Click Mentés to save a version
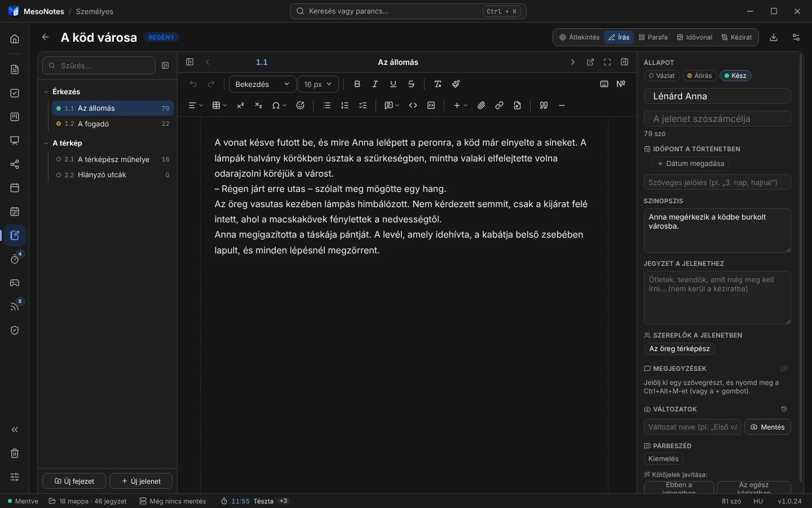This screenshot has height=508, width=812. point(768,427)
